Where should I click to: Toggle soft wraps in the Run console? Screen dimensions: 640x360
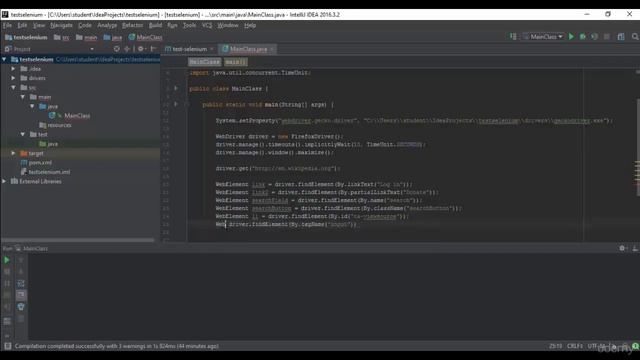click(x=21, y=283)
